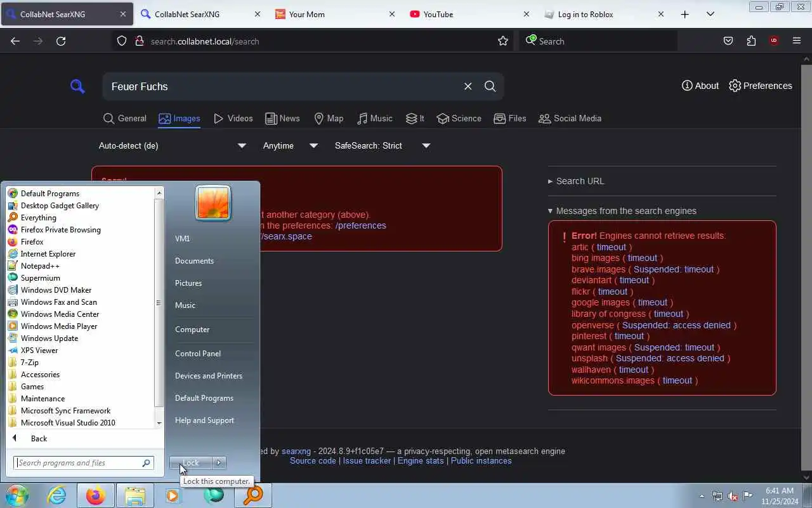This screenshot has width=812, height=508.
Task: Open the Issue tracker link
Action: coord(367,461)
